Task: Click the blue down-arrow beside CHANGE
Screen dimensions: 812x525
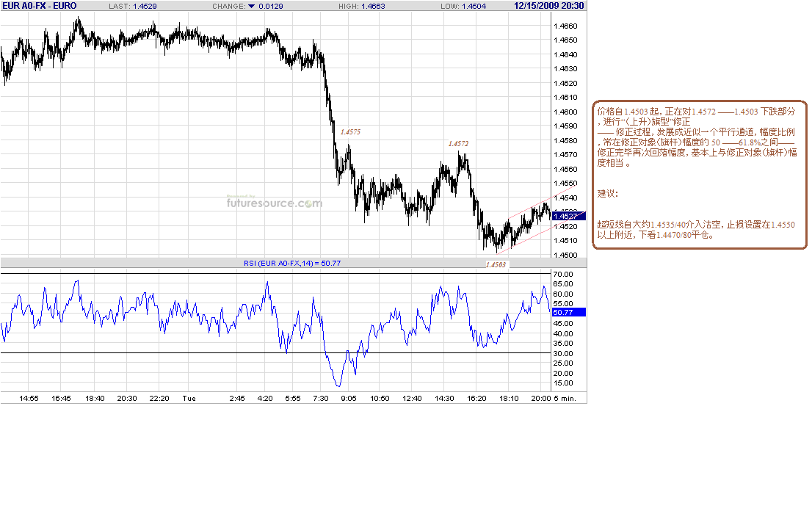Action: [x=251, y=6]
